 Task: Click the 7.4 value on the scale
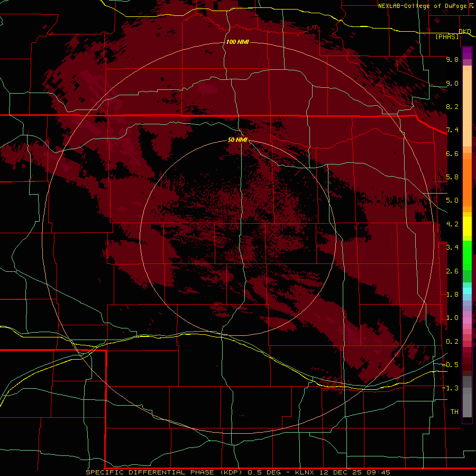[452, 130]
